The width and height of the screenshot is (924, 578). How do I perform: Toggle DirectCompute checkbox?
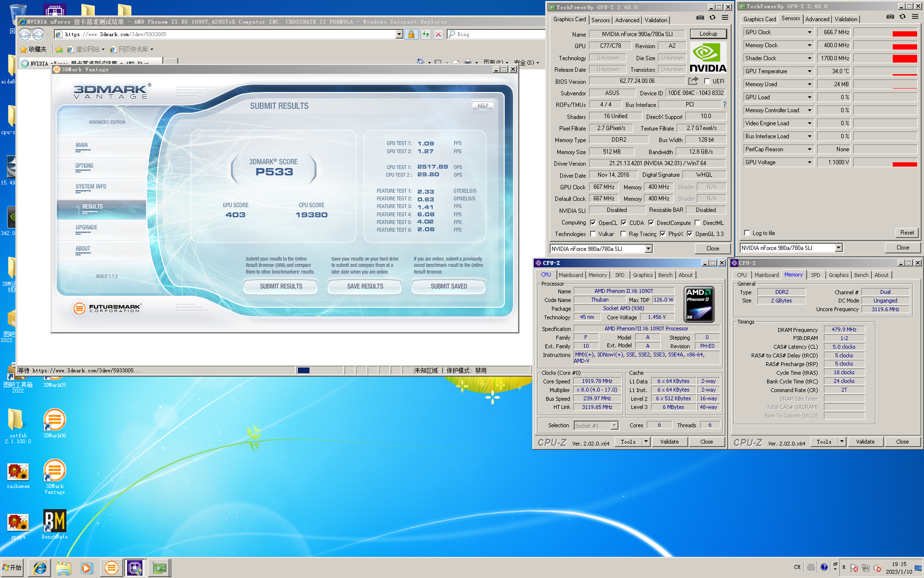tap(651, 223)
